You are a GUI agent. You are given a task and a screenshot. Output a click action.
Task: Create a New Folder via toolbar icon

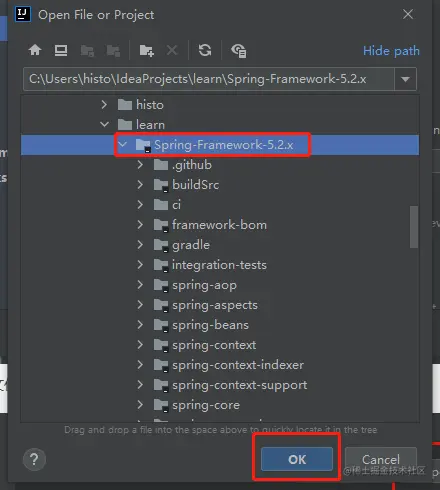[146, 51]
